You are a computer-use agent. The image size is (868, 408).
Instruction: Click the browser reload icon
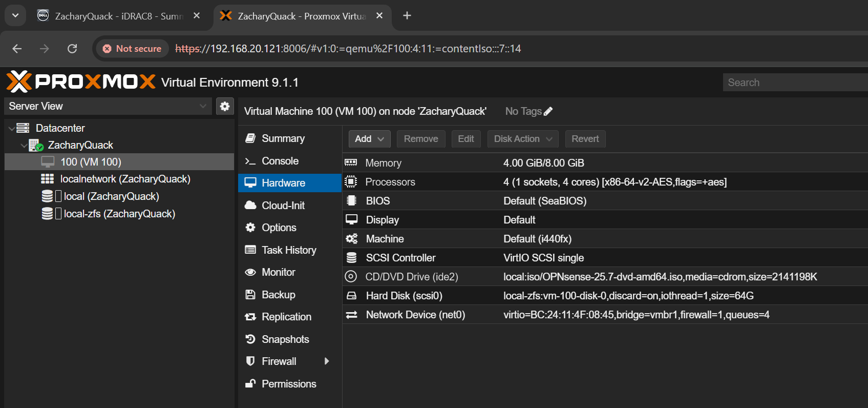click(72, 49)
